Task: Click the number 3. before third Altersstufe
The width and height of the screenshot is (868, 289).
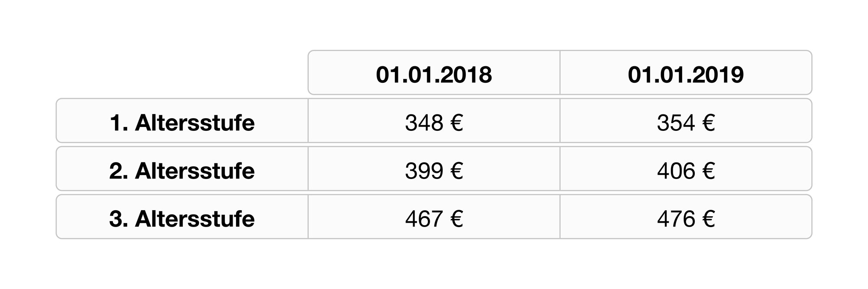Action: [x=118, y=219]
